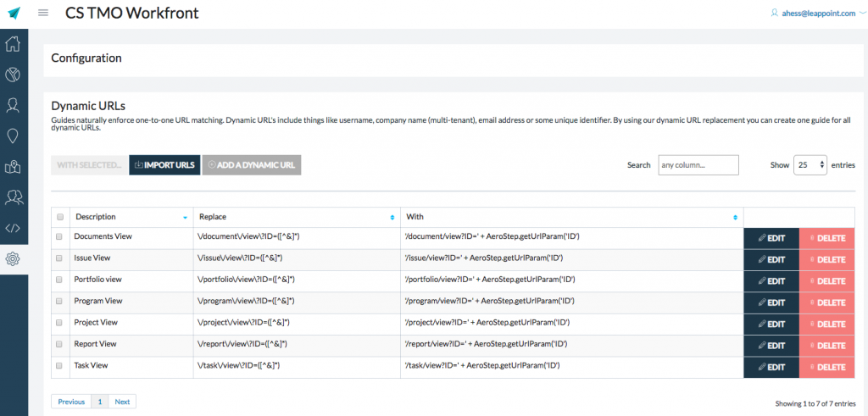
Task: Delete the Program View dynamic URL
Action: (x=826, y=302)
